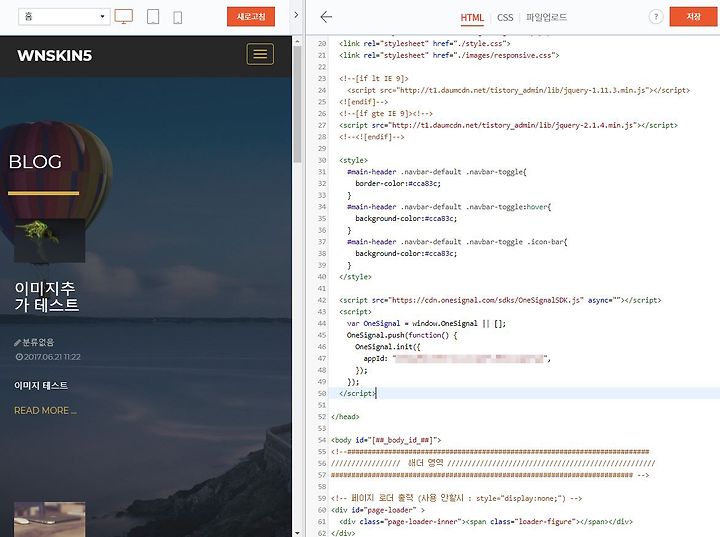This screenshot has height=537, width=720.
Task: Click code line 50 with closing script tag
Action: point(358,393)
